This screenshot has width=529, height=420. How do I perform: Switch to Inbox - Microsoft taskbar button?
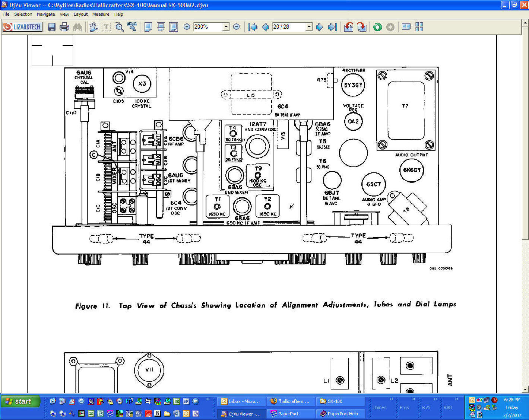[x=241, y=401]
